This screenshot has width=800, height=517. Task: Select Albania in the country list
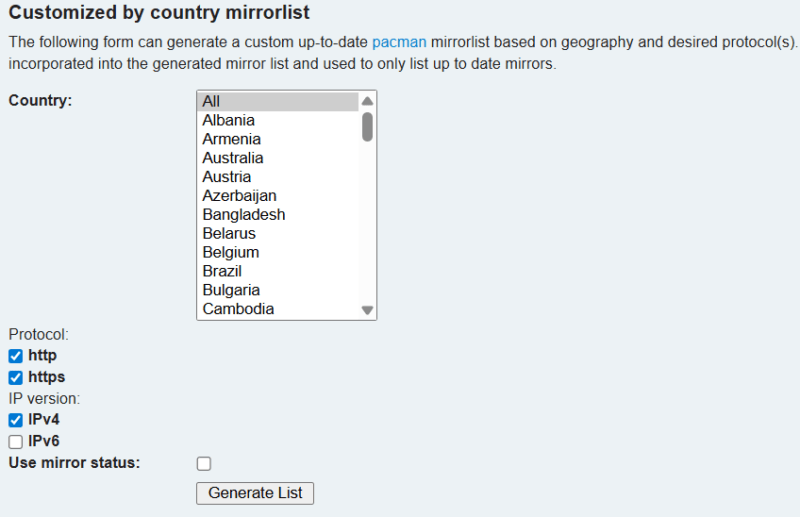[228, 120]
